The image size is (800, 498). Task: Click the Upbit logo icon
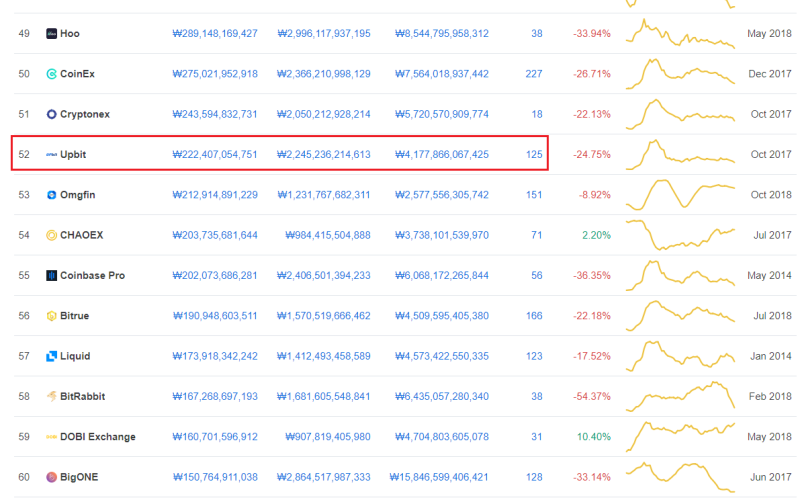(x=52, y=155)
